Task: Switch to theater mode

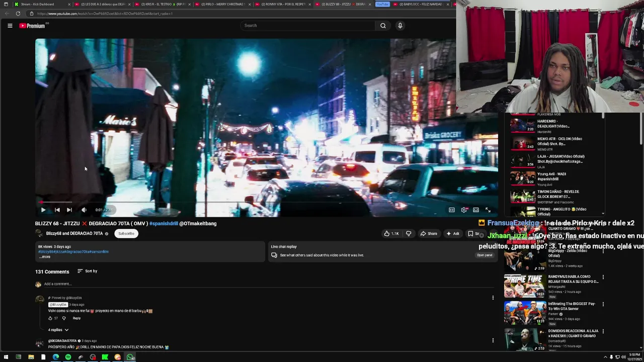Action: [476, 210]
